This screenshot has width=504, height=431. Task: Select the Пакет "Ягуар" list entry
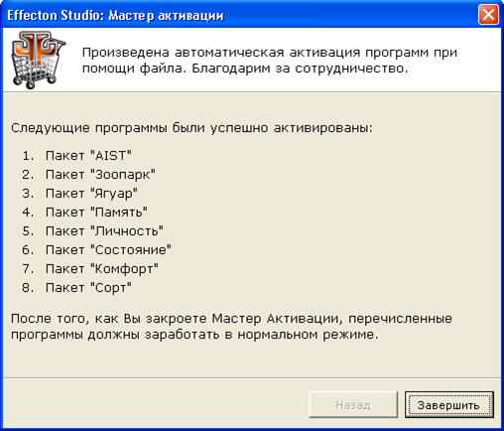91,194
